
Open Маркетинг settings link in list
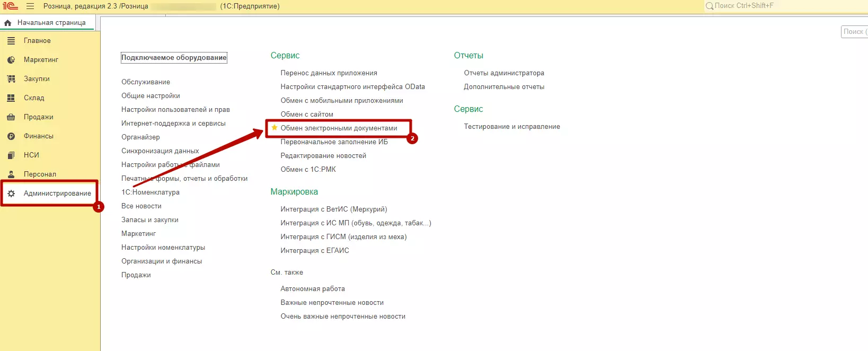(139, 234)
